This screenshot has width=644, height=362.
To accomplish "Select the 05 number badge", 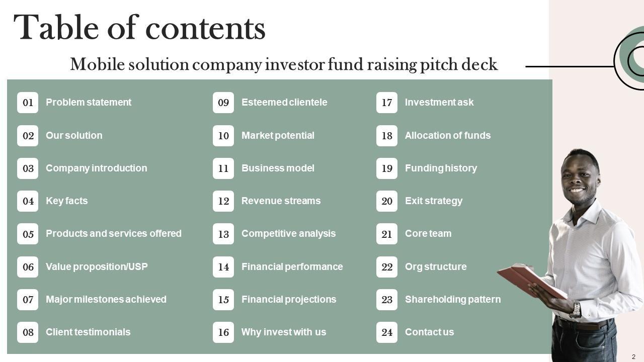I will [28, 234].
